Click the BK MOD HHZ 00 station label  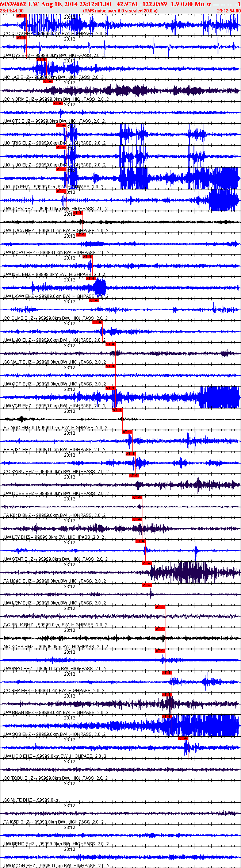coord(20,428)
